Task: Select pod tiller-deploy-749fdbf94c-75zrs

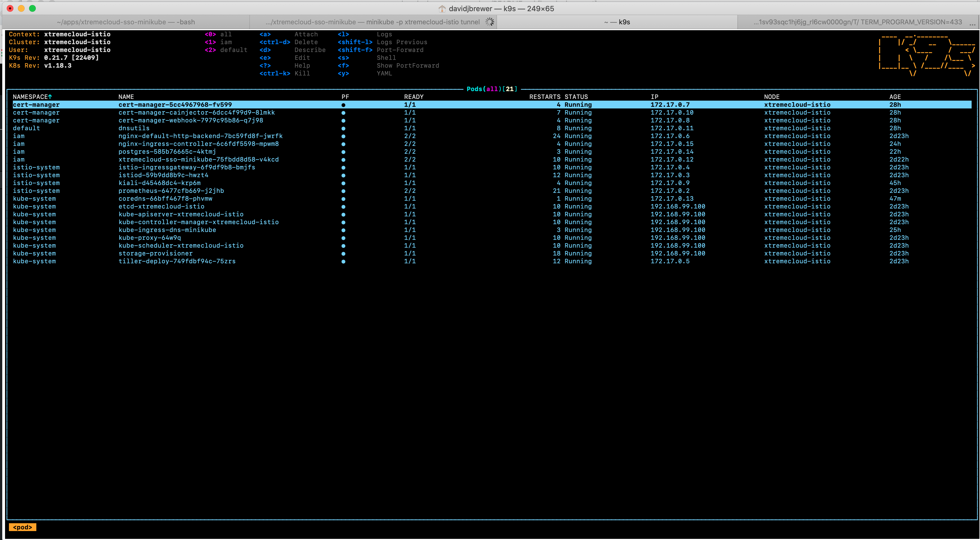Action: [x=492, y=261]
